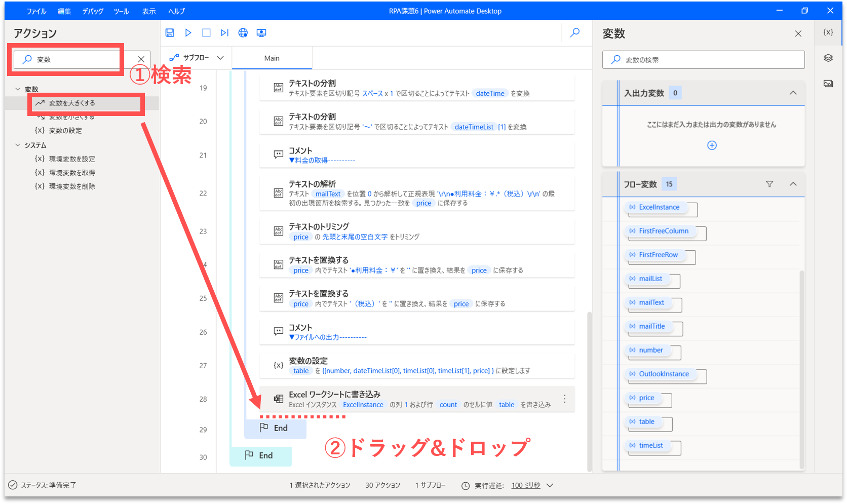Open the web recorder globe icon
847x504 pixels.
tap(243, 33)
